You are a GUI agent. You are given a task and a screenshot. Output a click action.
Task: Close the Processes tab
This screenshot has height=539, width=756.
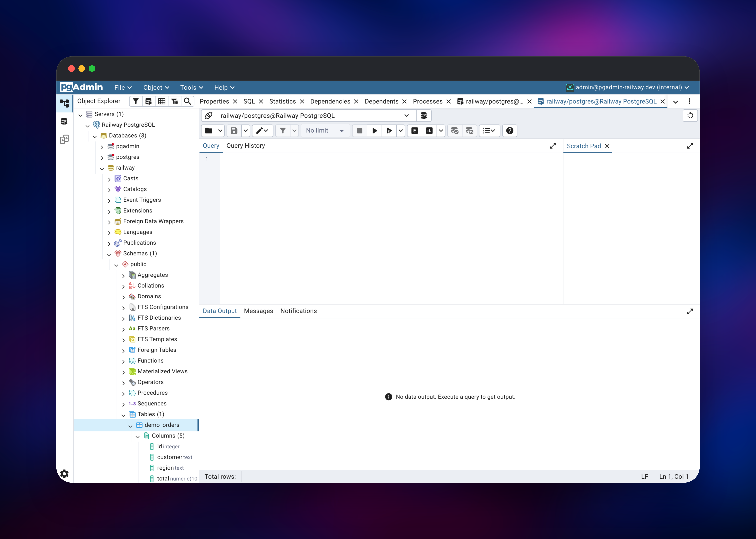[449, 102]
